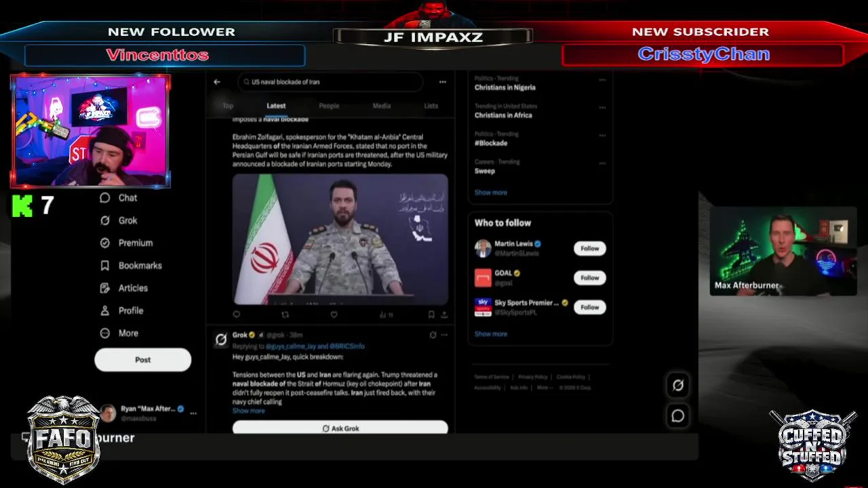The image size is (868, 488).
Task: Follow Martin Lewis
Action: click(x=590, y=249)
